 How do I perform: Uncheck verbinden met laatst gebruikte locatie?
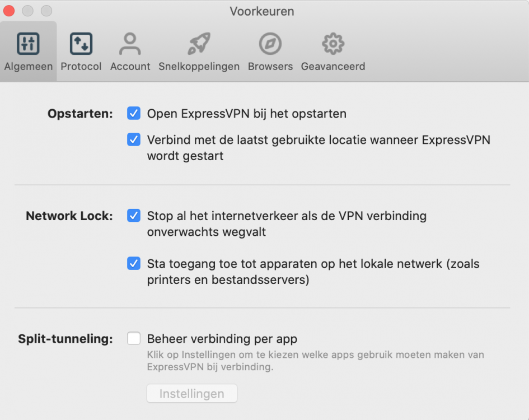tap(133, 139)
